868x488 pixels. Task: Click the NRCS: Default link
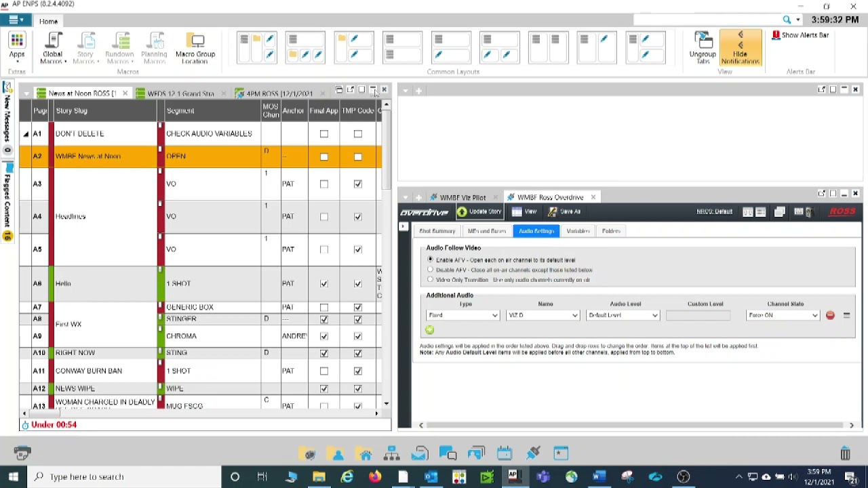[x=714, y=211]
